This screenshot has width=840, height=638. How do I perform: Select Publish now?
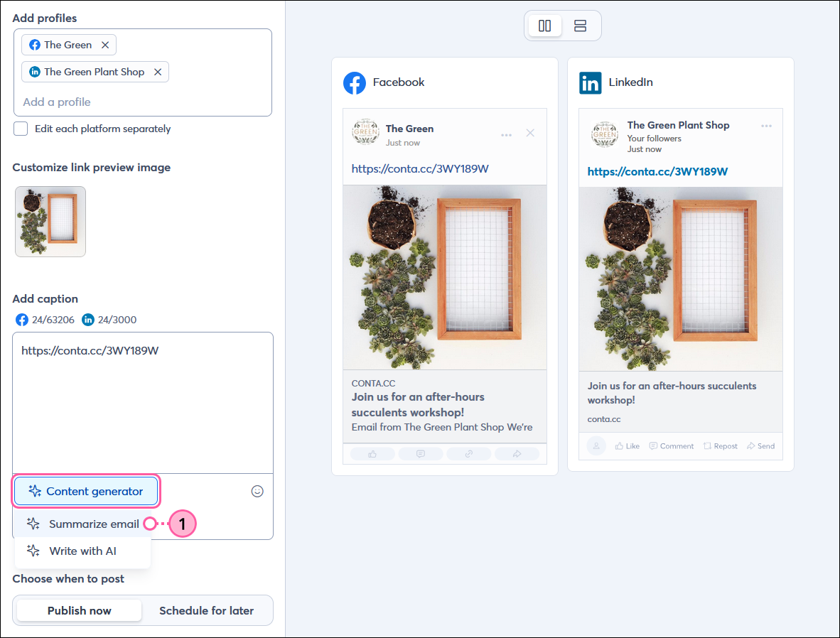80,611
